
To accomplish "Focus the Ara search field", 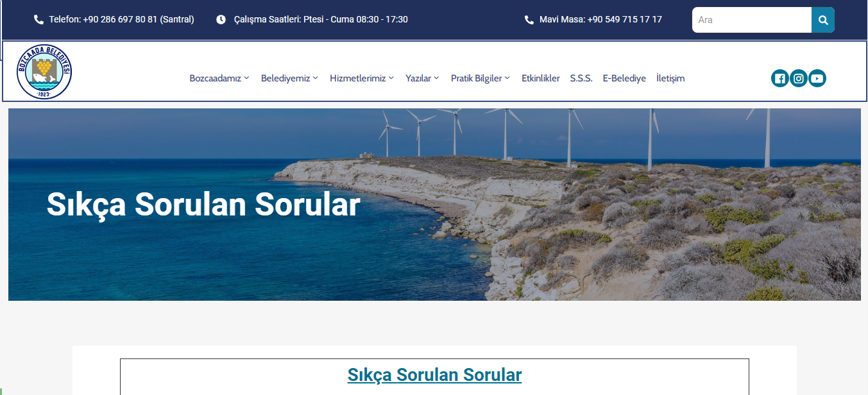I will tap(751, 20).
